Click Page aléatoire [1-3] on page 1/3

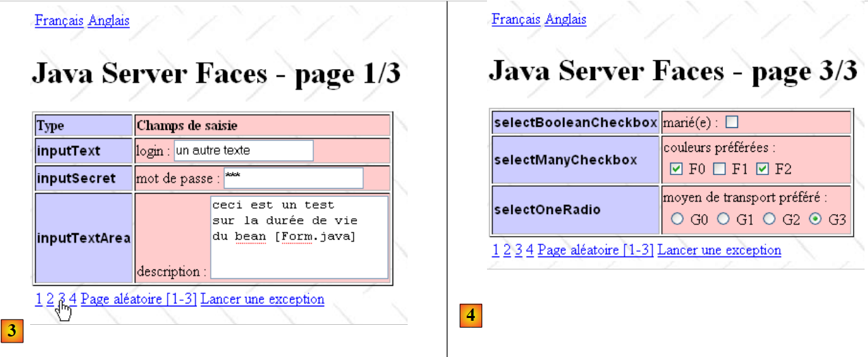tap(139, 299)
